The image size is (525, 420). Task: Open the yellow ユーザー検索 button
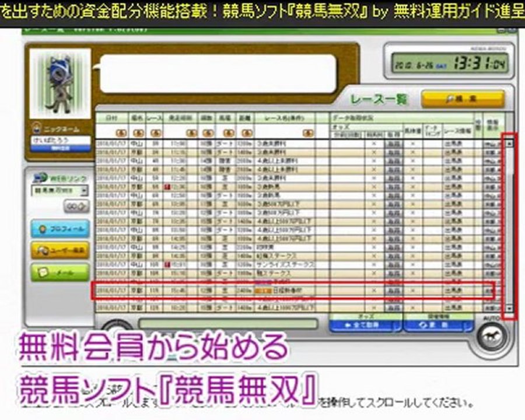coord(61,250)
